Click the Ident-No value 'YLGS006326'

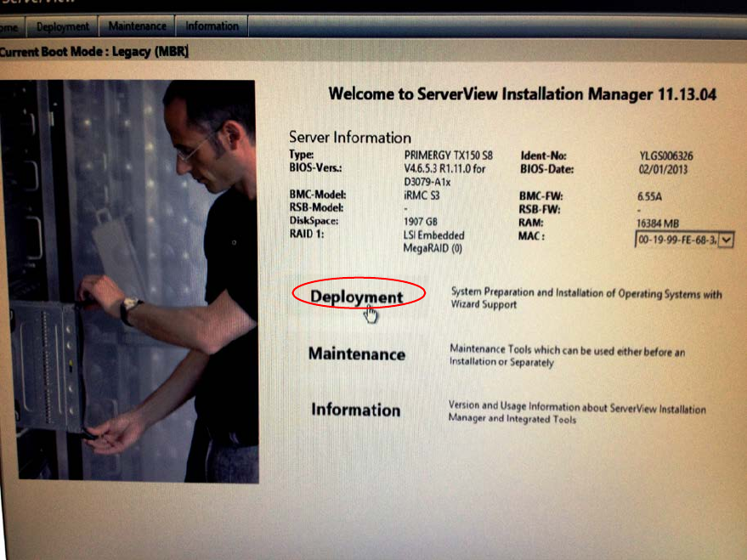pos(666,156)
